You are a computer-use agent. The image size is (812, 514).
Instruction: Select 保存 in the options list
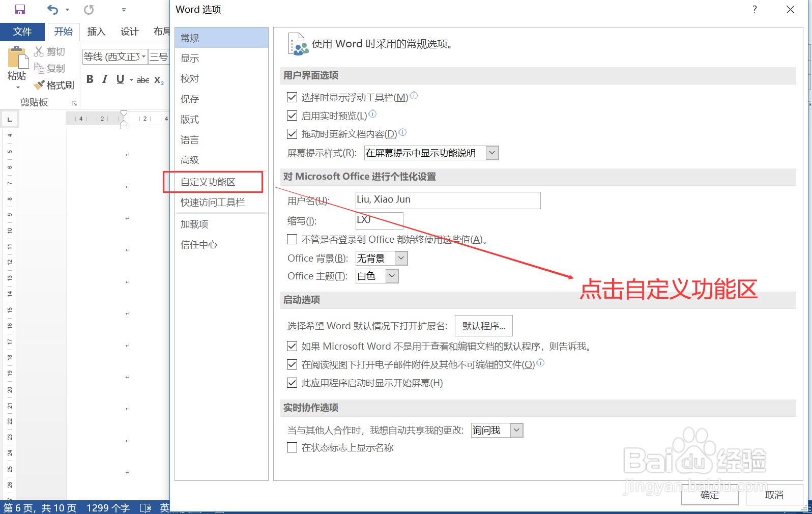coord(221,99)
